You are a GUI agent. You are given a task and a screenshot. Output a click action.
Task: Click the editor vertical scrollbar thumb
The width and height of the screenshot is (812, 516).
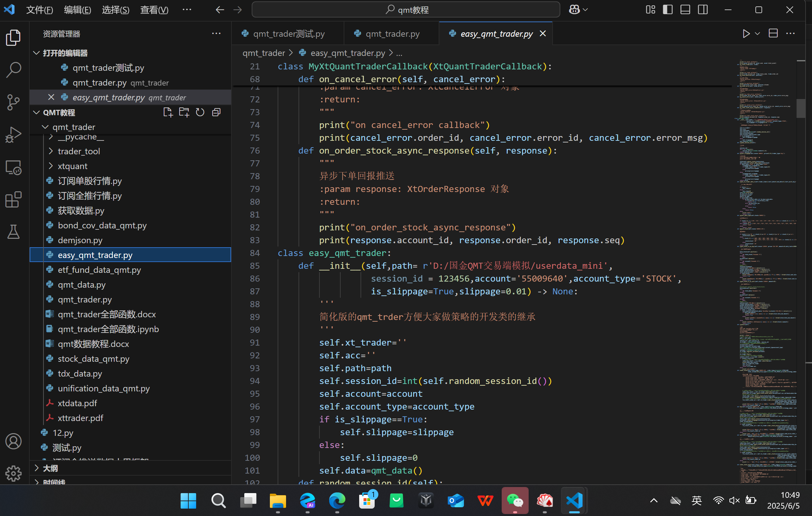coord(801,108)
